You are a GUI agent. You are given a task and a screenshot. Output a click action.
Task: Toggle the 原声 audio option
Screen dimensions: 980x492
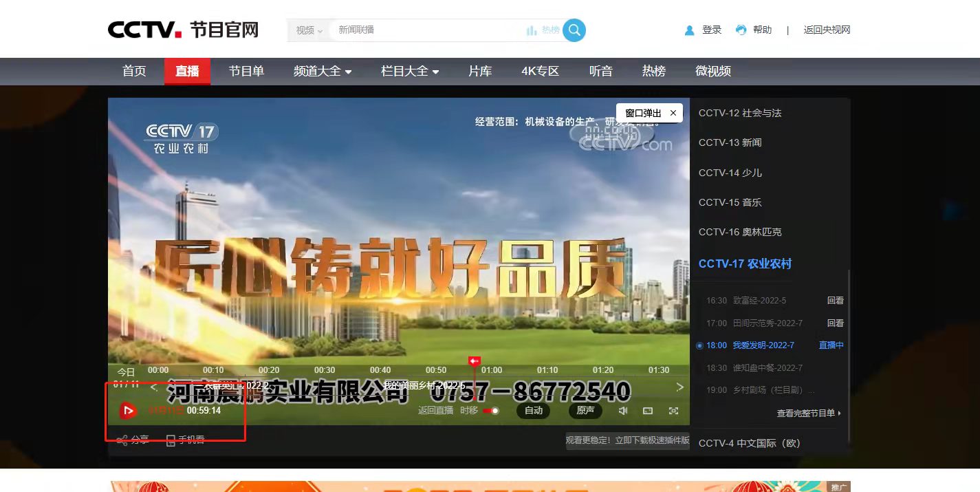click(585, 411)
